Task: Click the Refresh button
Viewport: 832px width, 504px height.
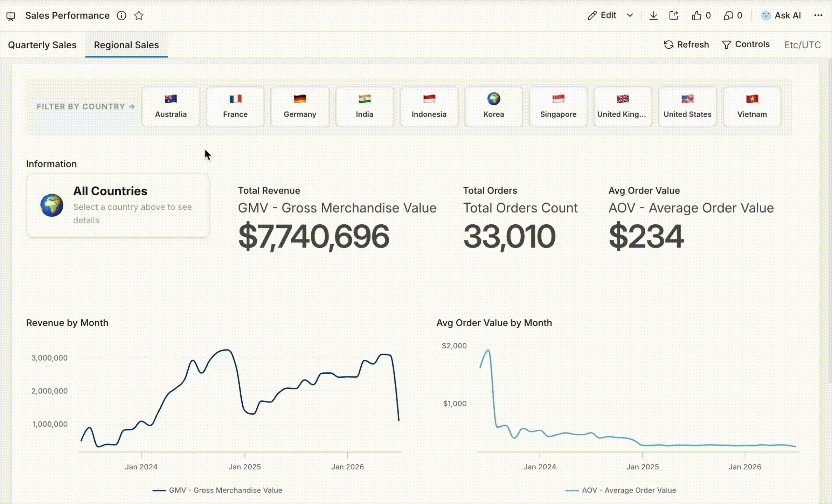Action: pyautogui.click(x=686, y=44)
